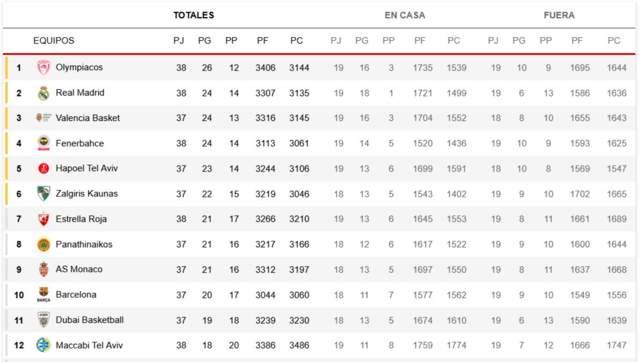Screen dimensions: 644x362
Task: Click the Zalgiris Kaunas green logo
Action: coord(43,194)
